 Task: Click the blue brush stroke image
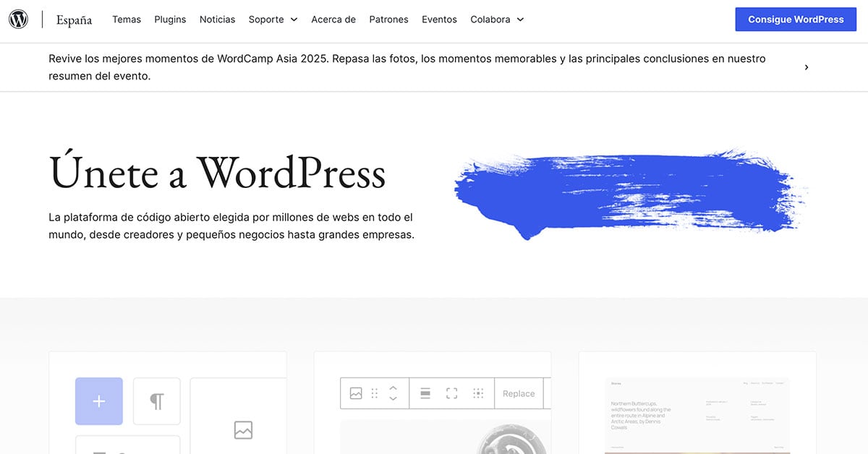[x=631, y=194]
